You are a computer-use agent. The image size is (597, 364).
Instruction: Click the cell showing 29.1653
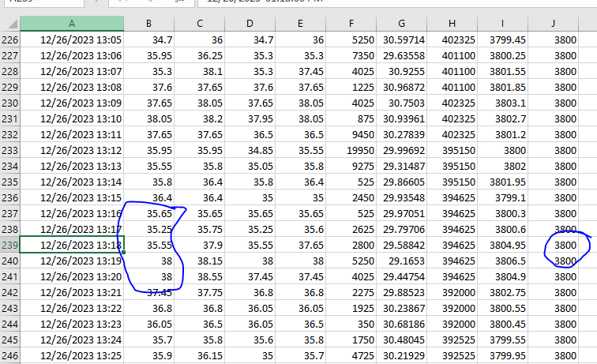pyautogui.click(x=401, y=261)
